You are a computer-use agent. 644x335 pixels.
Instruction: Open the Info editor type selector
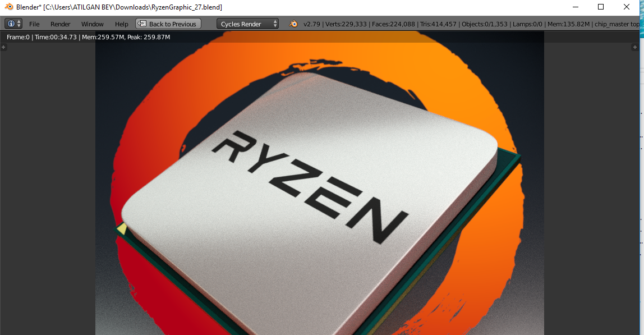(13, 24)
